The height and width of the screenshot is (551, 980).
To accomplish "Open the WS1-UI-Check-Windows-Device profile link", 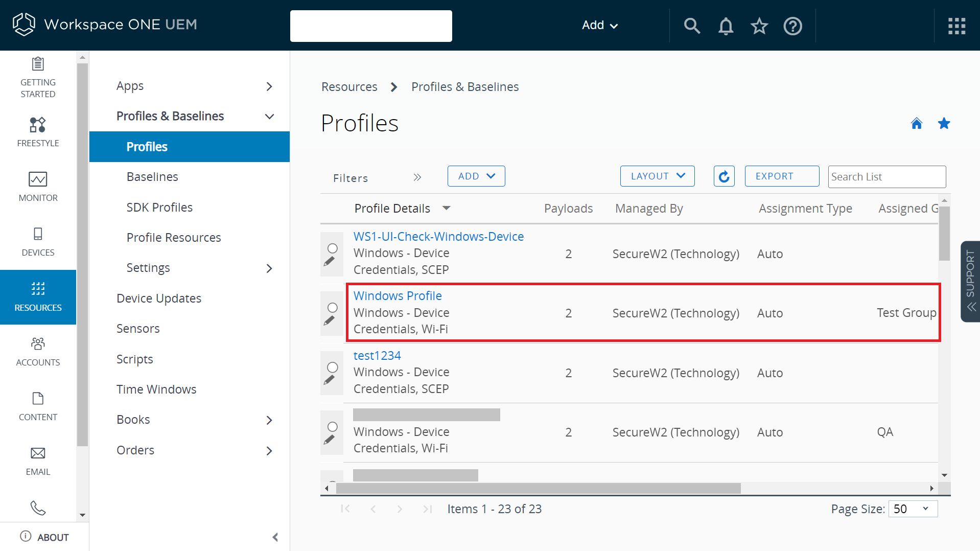I will tap(438, 237).
